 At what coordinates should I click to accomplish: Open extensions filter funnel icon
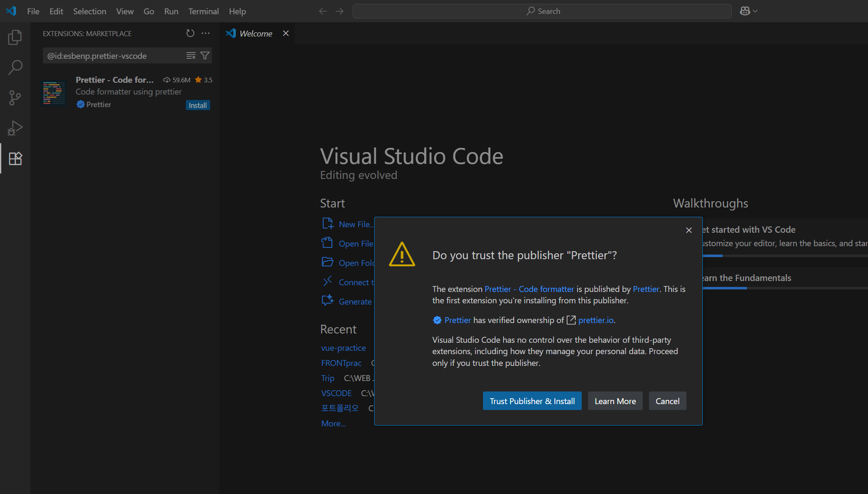(x=205, y=56)
